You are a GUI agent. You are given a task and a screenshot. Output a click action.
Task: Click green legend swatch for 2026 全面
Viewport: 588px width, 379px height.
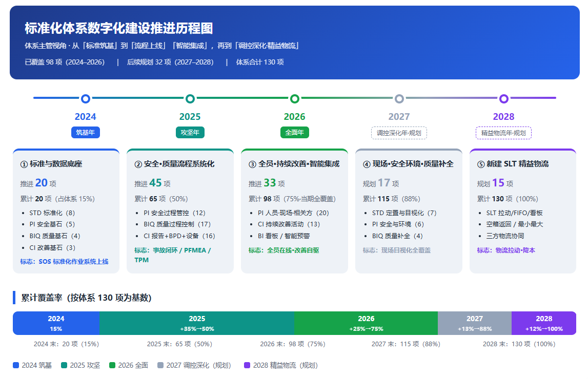112,365
